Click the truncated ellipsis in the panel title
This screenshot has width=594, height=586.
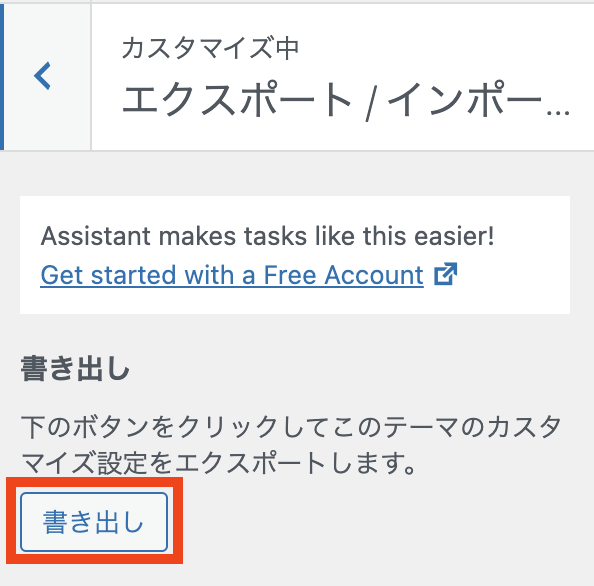pos(558,112)
